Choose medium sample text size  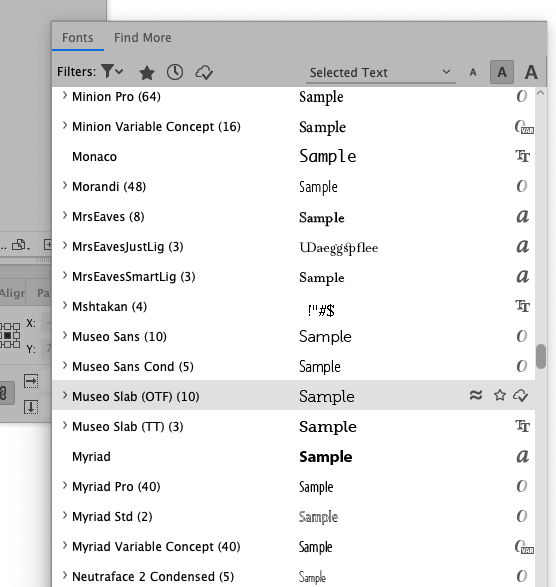502,72
